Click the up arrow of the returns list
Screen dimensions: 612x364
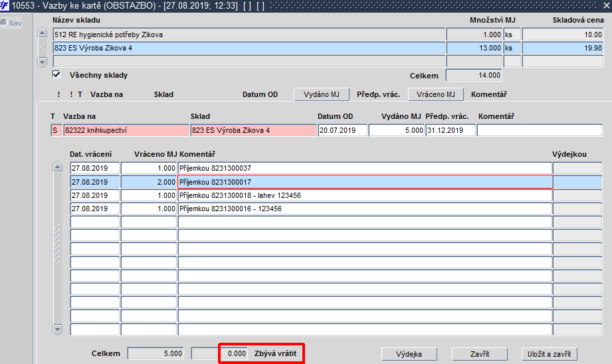tap(57, 167)
